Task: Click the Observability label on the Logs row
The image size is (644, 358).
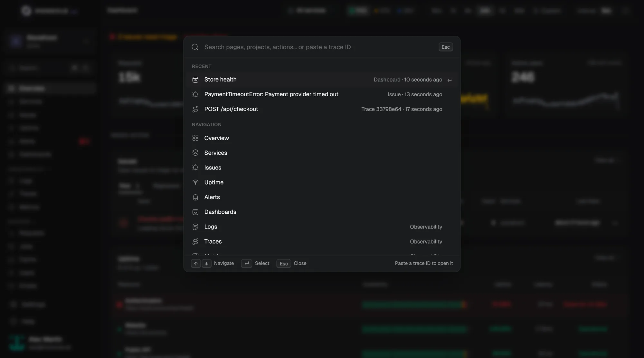Action: point(426,227)
